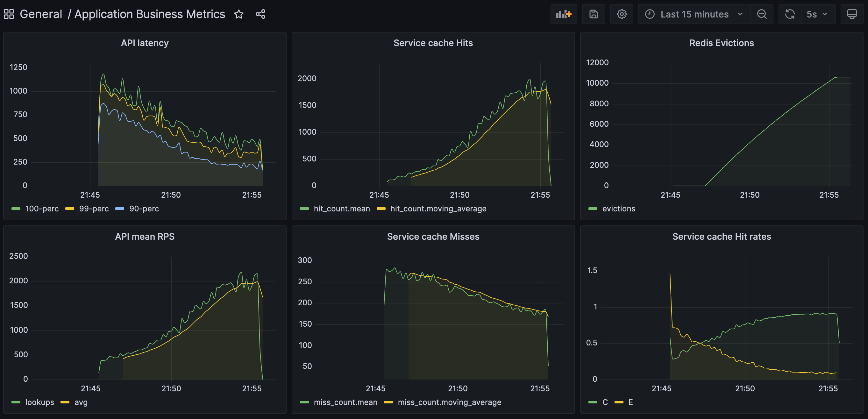Star this dashboard as favorite
This screenshot has height=419, width=868.
click(x=238, y=14)
